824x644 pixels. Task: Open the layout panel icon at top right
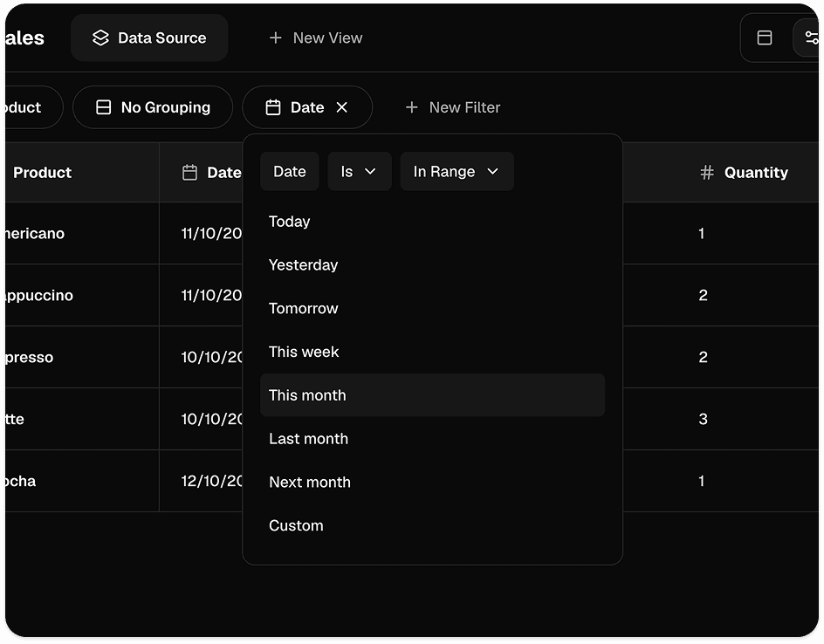pos(764,38)
